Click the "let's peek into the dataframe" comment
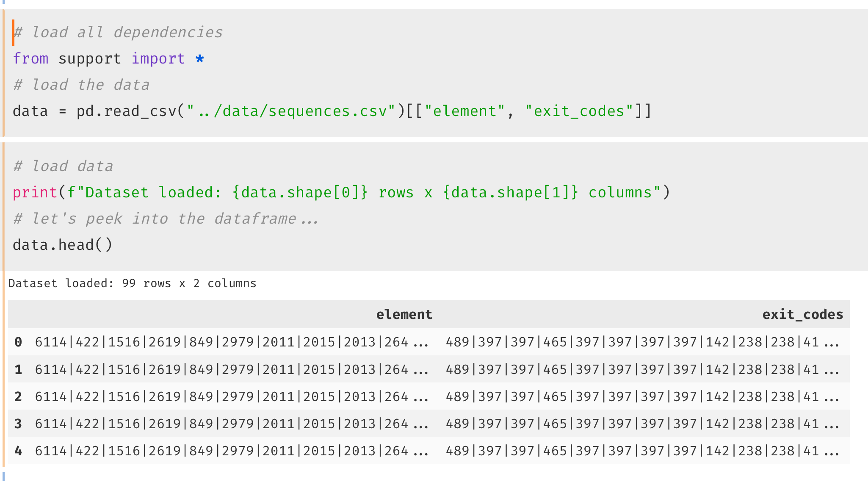Image resolution: width=868 pixels, height=482 pixels. (x=166, y=219)
